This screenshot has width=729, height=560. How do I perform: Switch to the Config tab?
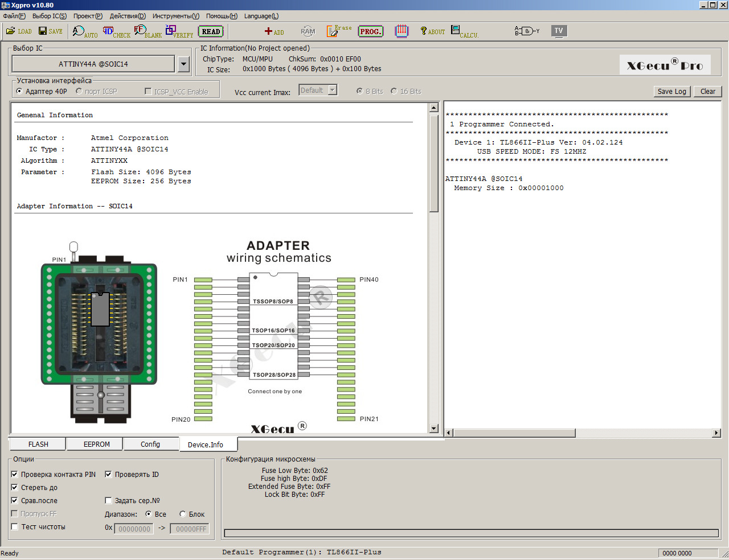pos(150,444)
